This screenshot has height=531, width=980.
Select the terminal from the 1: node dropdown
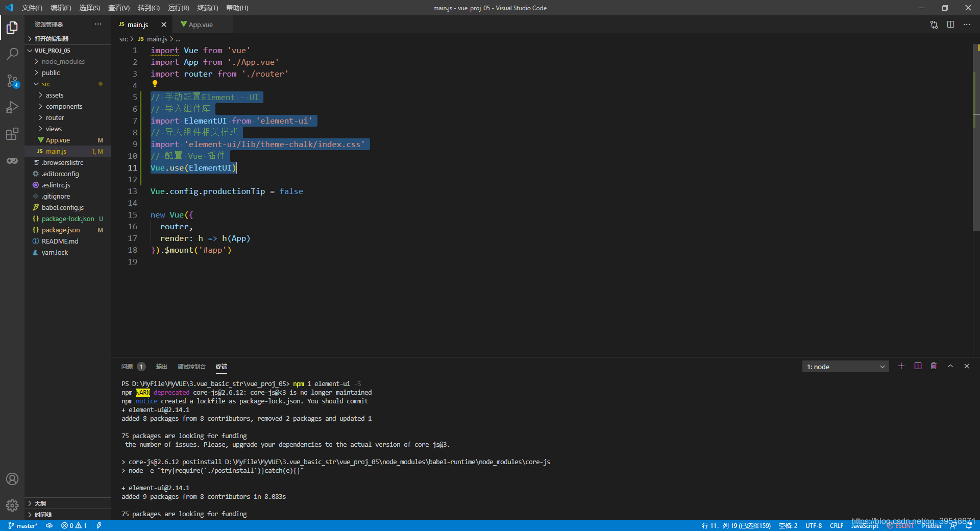click(845, 367)
